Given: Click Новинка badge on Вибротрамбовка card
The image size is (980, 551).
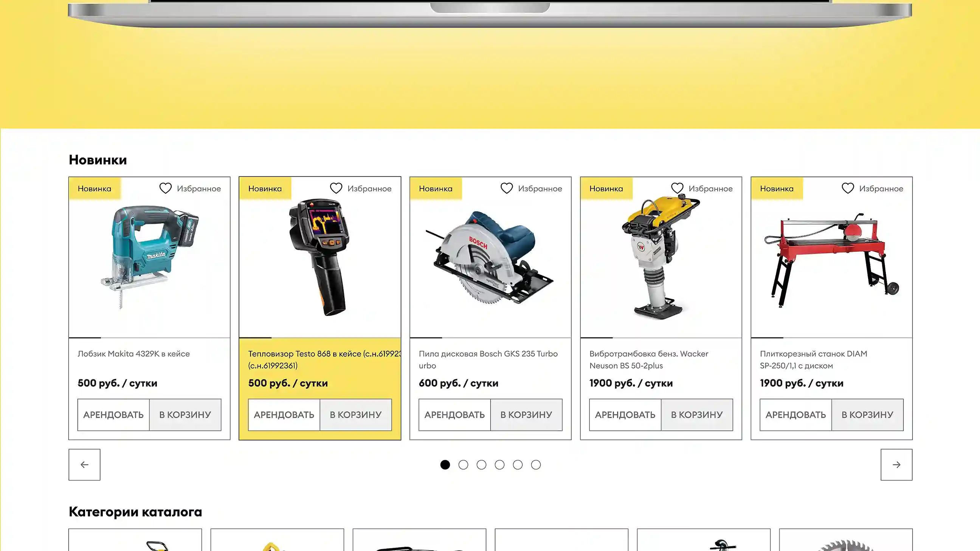Looking at the screenshot, I should [606, 188].
